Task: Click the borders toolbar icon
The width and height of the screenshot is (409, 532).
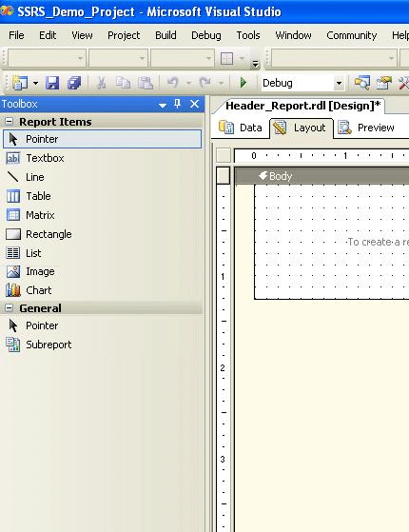Action: tap(226, 58)
